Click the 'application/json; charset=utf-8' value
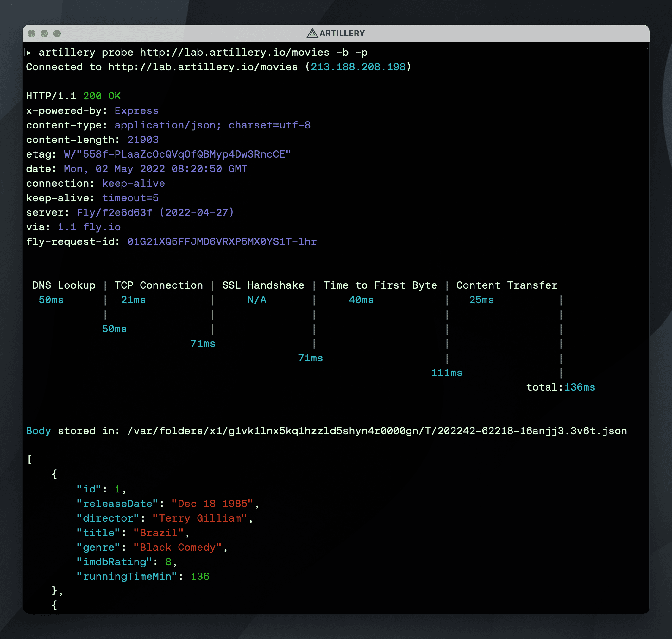This screenshot has width=672, height=639. click(x=212, y=125)
